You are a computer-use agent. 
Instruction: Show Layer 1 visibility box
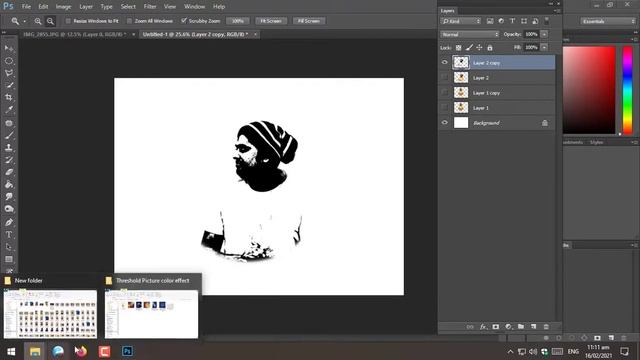pos(444,108)
